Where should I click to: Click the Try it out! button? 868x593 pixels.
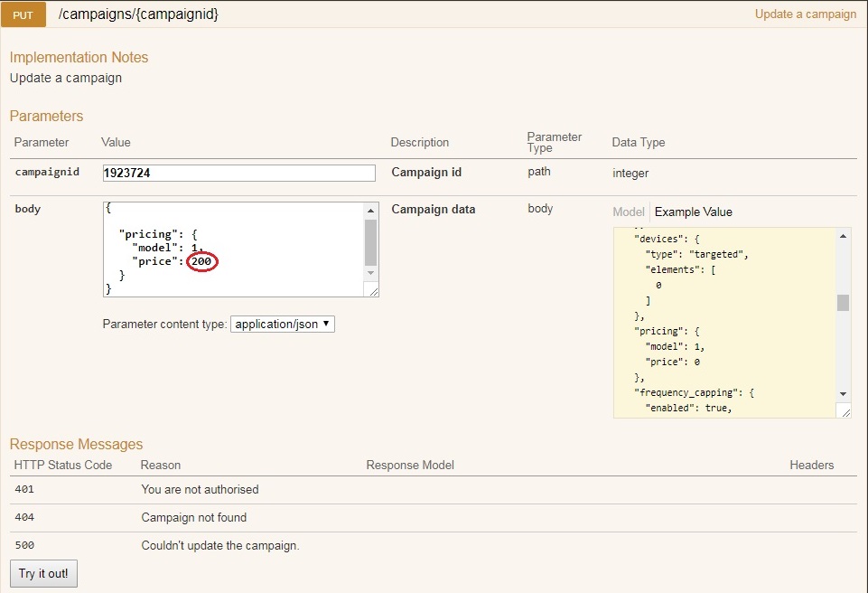coord(43,574)
